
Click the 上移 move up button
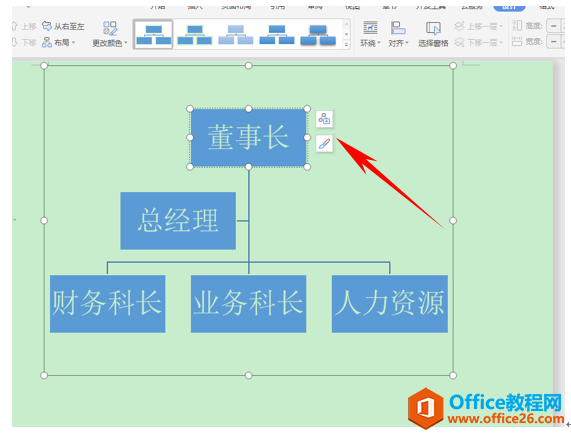[x=24, y=26]
